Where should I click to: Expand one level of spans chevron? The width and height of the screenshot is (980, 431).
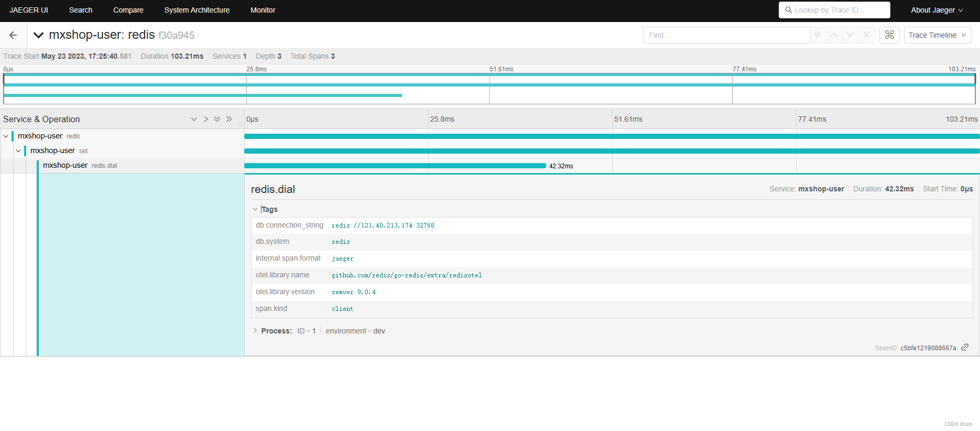point(194,119)
